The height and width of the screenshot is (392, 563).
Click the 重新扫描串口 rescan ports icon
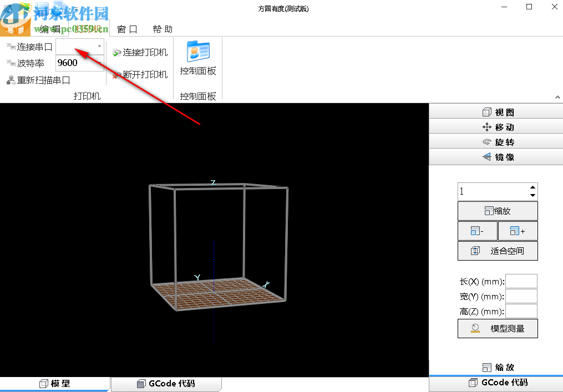11,80
